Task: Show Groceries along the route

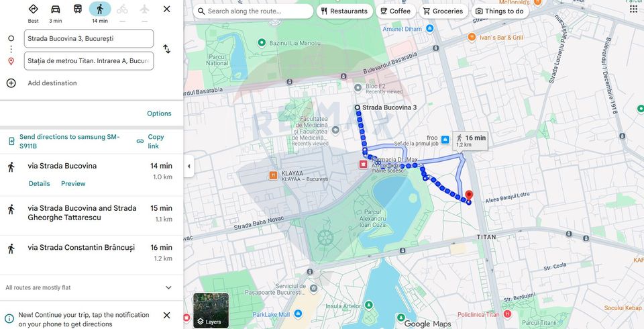Action: coord(443,11)
